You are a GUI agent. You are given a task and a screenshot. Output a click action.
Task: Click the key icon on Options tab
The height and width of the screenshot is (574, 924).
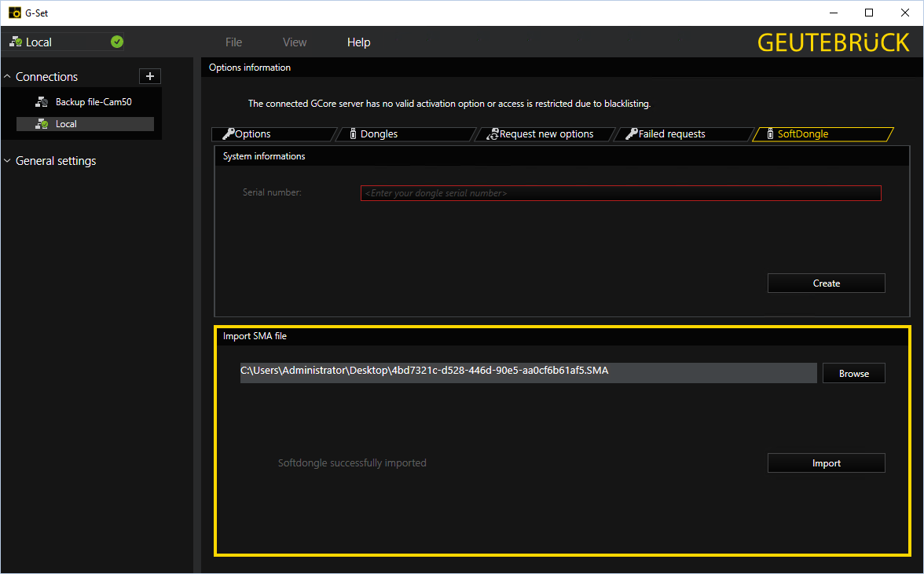(x=229, y=134)
